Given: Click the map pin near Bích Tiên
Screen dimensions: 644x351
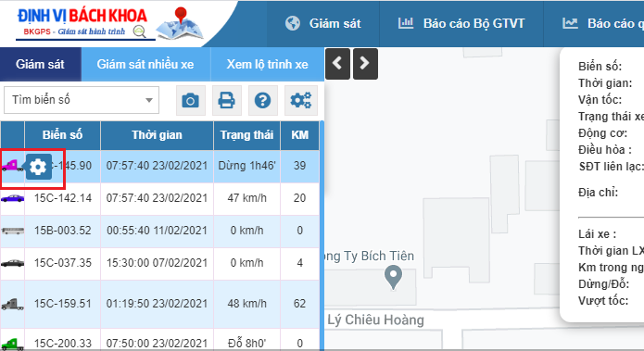Looking at the screenshot, I should coord(393,277).
